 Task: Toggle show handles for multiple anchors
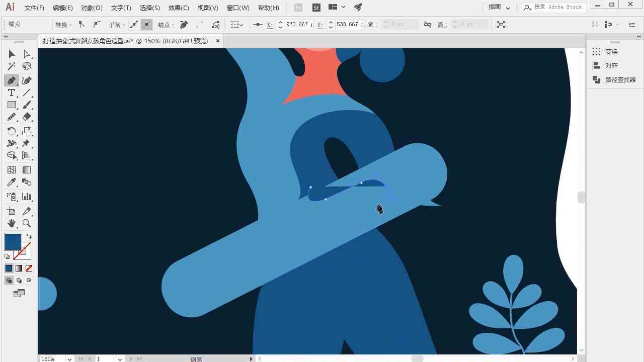click(x=134, y=24)
